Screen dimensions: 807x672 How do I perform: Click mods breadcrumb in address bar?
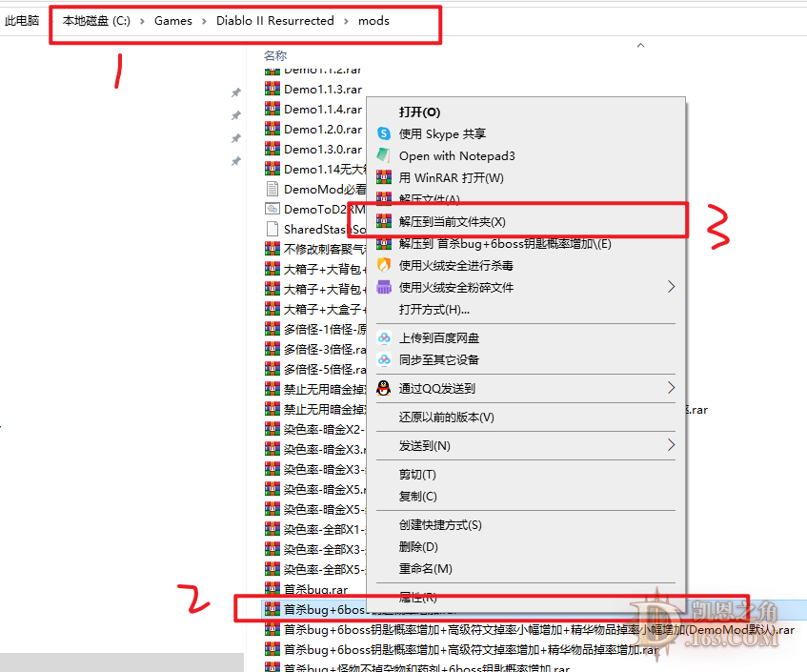(x=373, y=21)
